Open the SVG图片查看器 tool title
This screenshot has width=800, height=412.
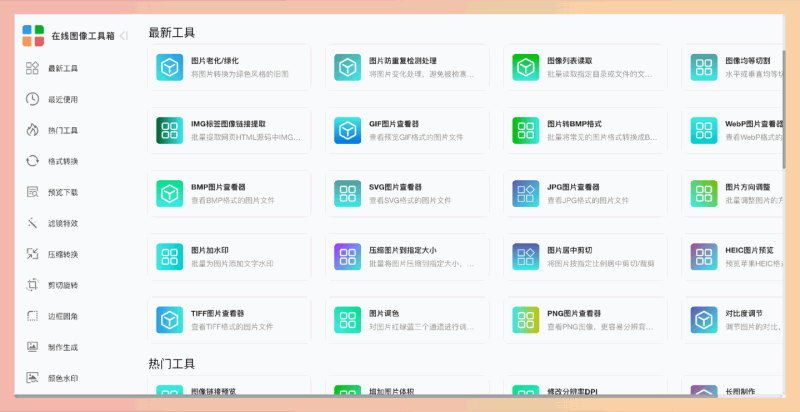tap(395, 187)
